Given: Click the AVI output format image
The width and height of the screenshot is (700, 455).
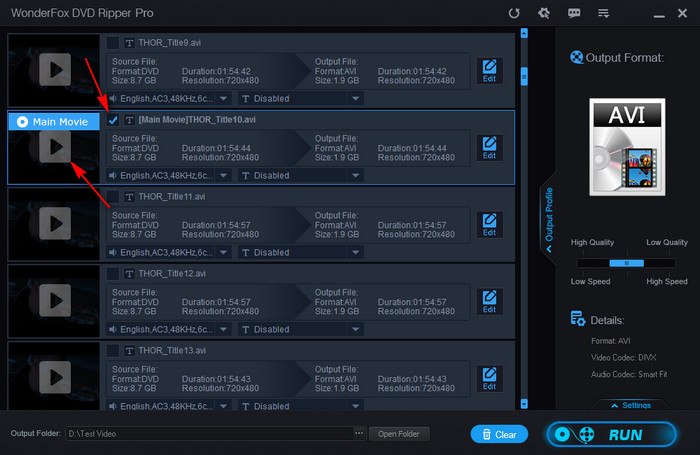Looking at the screenshot, I should pos(627,147).
